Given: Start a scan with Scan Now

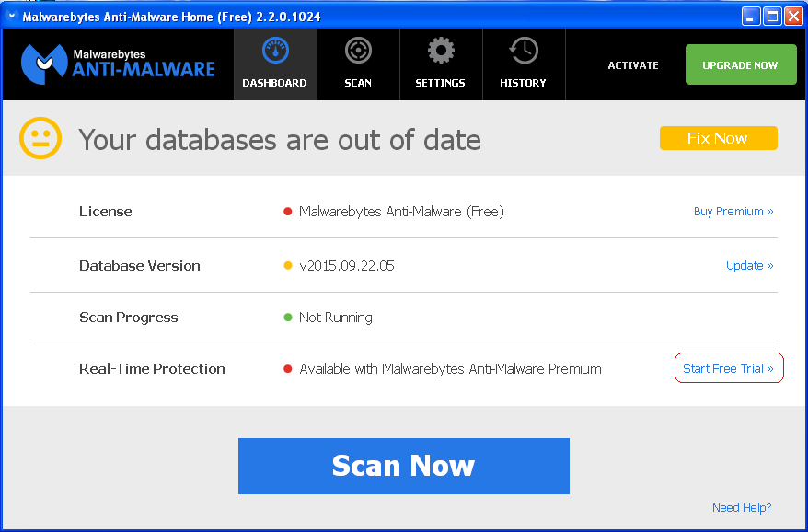Looking at the screenshot, I should [403, 466].
